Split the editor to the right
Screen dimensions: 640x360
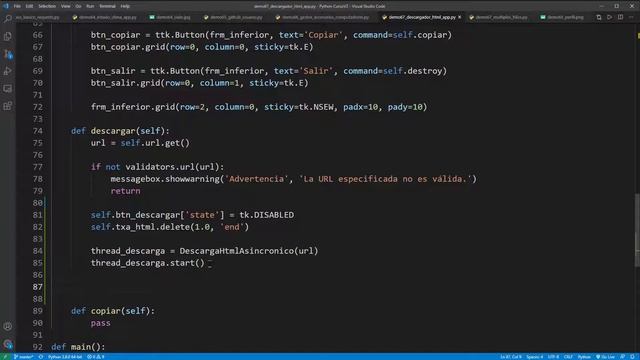pos(620,17)
